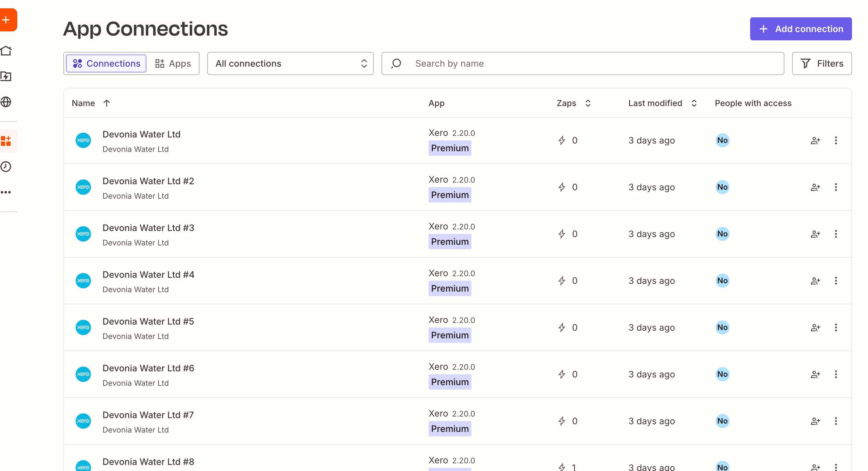Switch to the Apps tab
Screen dimensions: 868x471
173,63
